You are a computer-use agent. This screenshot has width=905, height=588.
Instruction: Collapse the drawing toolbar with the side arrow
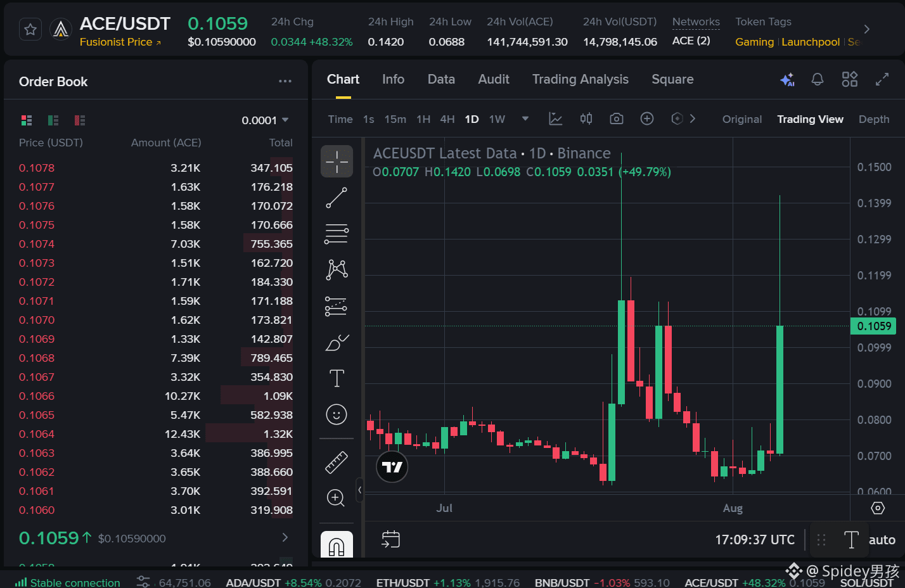(359, 490)
